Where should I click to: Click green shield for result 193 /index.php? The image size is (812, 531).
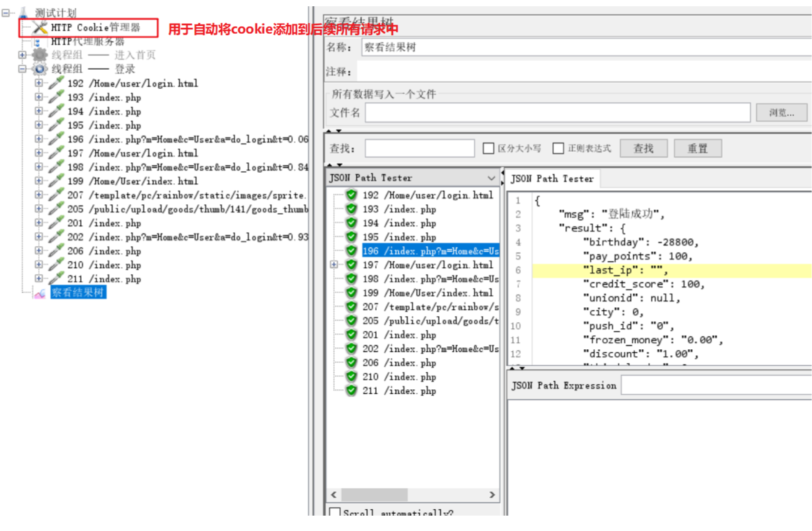click(x=352, y=209)
